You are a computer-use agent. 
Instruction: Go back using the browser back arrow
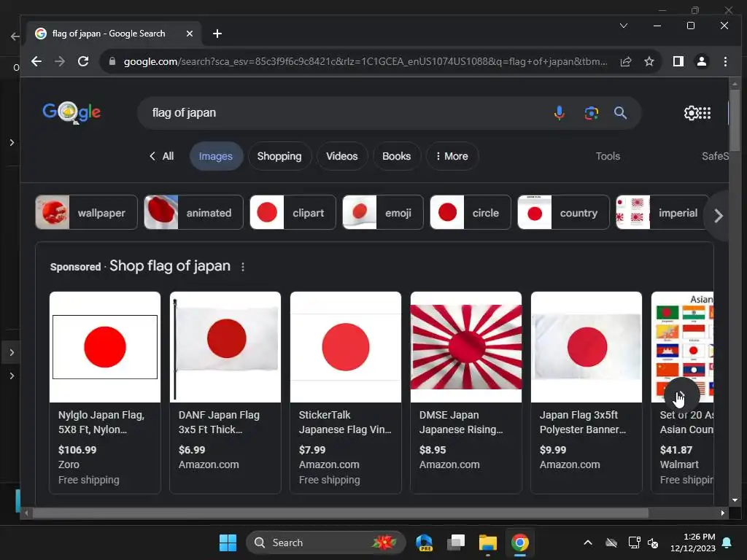pos(36,61)
